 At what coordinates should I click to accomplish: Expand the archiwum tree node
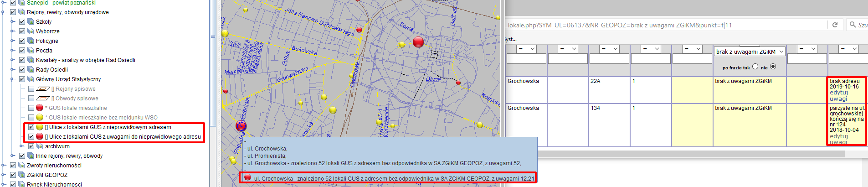22,146
